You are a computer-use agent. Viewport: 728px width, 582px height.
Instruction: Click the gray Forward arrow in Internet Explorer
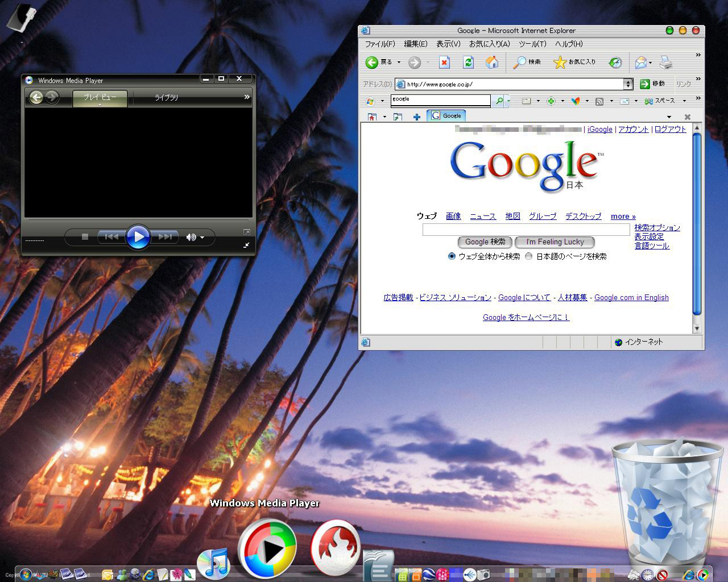click(415, 63)
